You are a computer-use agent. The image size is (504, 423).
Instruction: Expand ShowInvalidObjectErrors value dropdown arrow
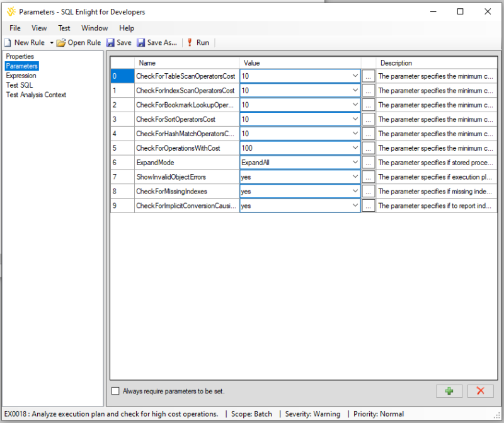pyautogui.click(x=355, y=177)
